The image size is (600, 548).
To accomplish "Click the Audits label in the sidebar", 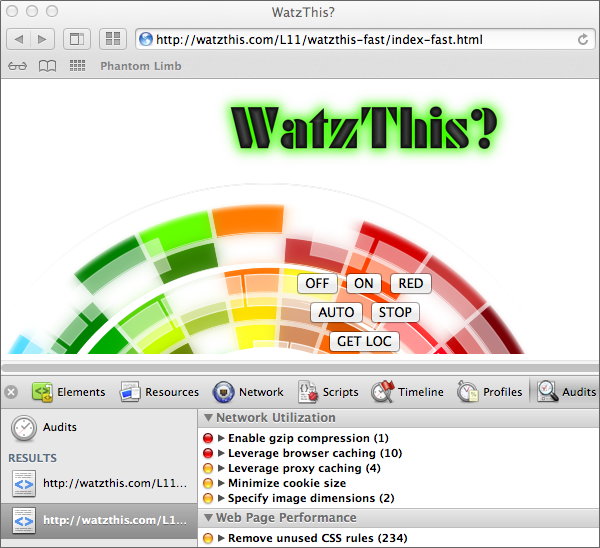I will 60,427.
